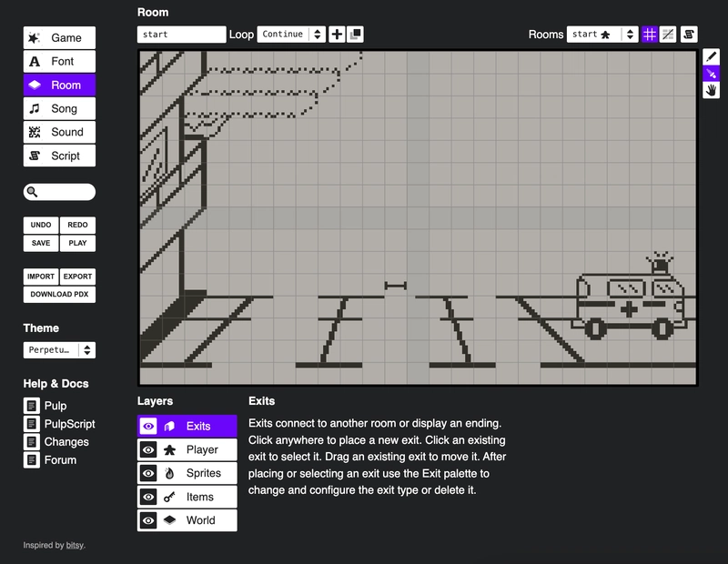Click the Script scroll icon in sidebar

(x=35, y=156)
